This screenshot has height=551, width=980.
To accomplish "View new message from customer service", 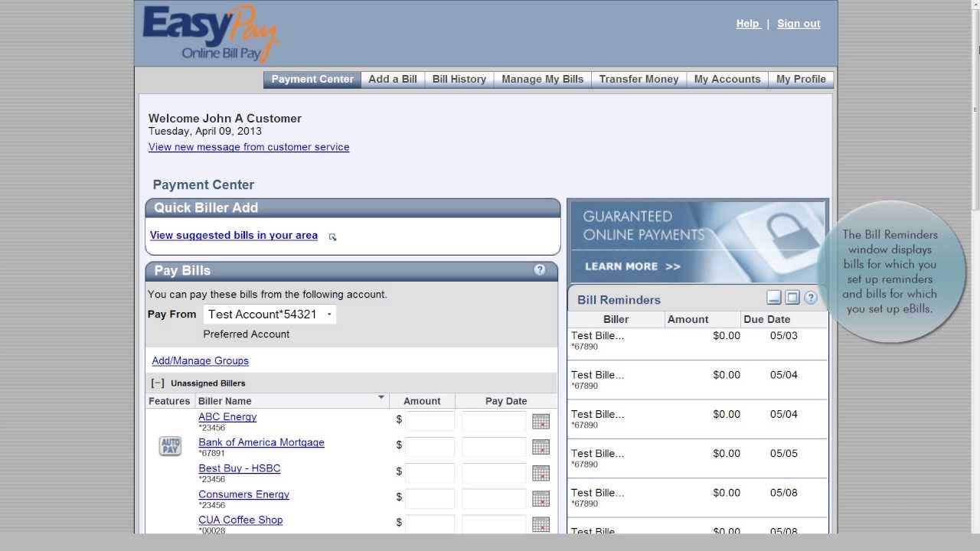I will click(x=249, y=147).
